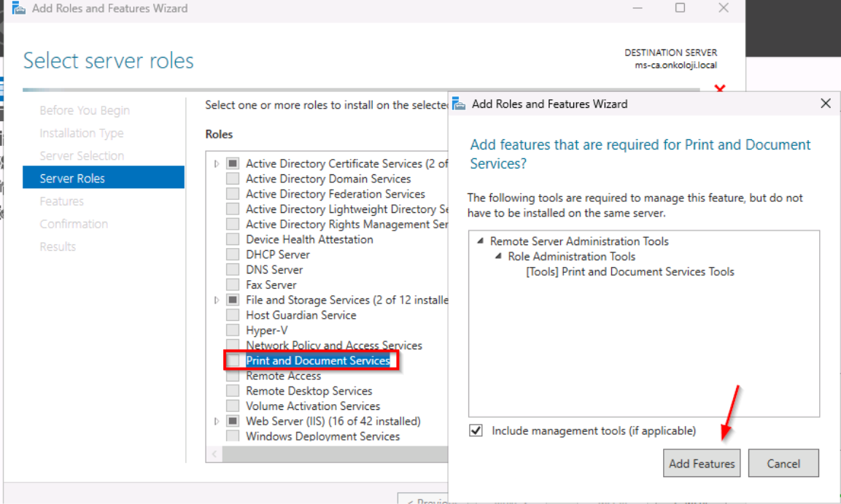Screen dimensions: 841x504
Task: Cancel the required features dialog
Action: tap(783, 463)
